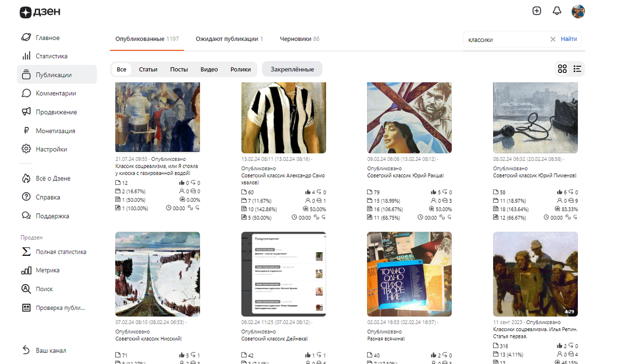Click the Комментарии speech bubble icon

tap(26, 93)
